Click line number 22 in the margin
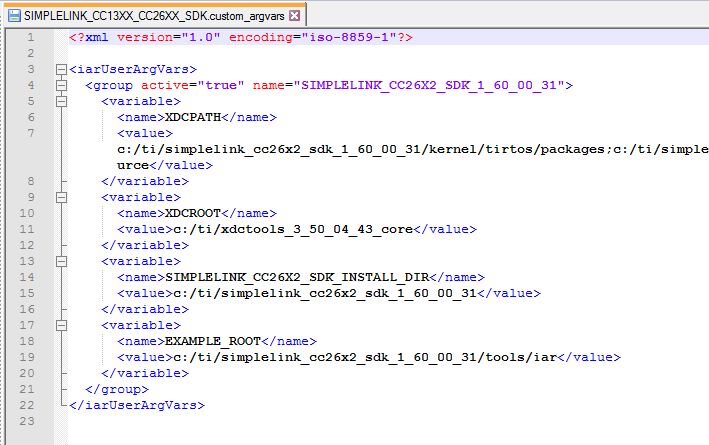The image size is (709, 445). [x=30, y=405]
